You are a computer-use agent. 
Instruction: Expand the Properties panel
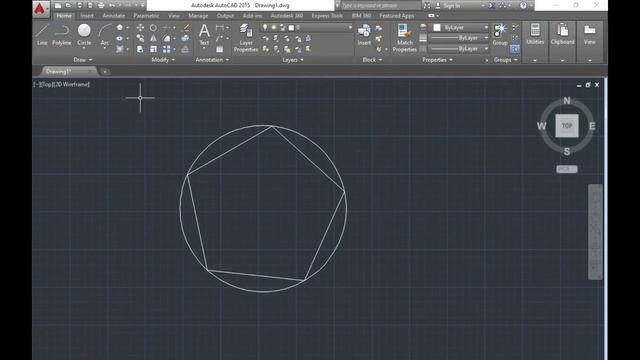(437, 60)
